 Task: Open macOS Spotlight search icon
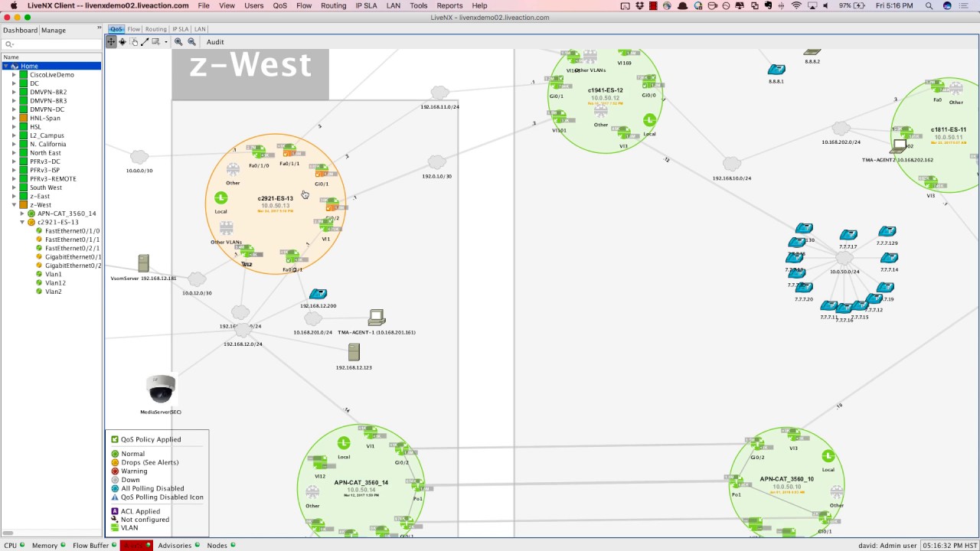tap(929, 5)
